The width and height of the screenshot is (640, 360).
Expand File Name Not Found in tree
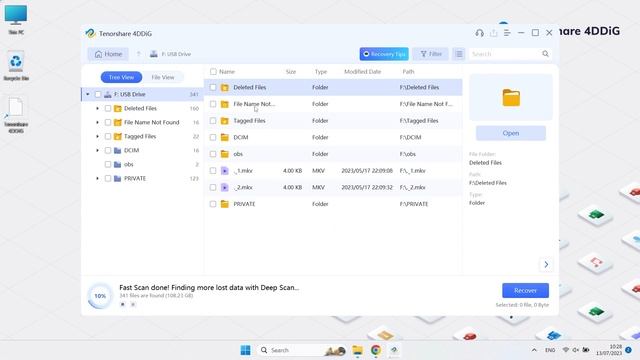coord(97,122)
